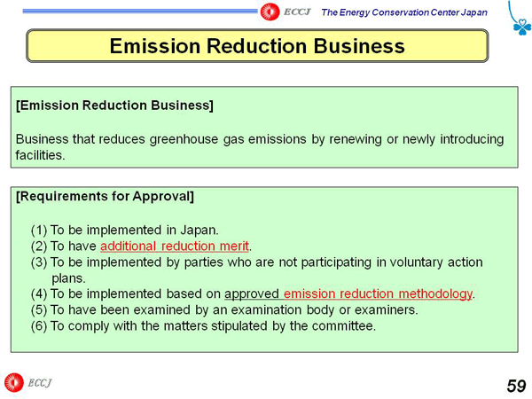Select the bracketed "[Emission Reduction Business]" heading
532x399 pixels.
[114, 106]
